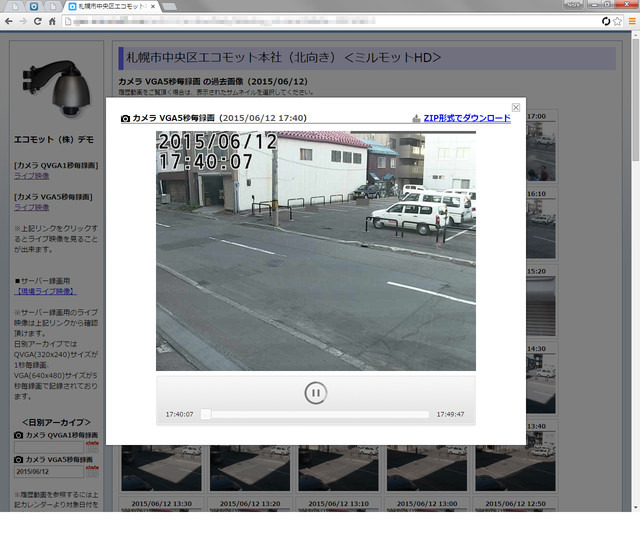Open the thumbnail above 2015/06/12 13:20
Screen dimensions: 640x542
[x=250, y=468]
